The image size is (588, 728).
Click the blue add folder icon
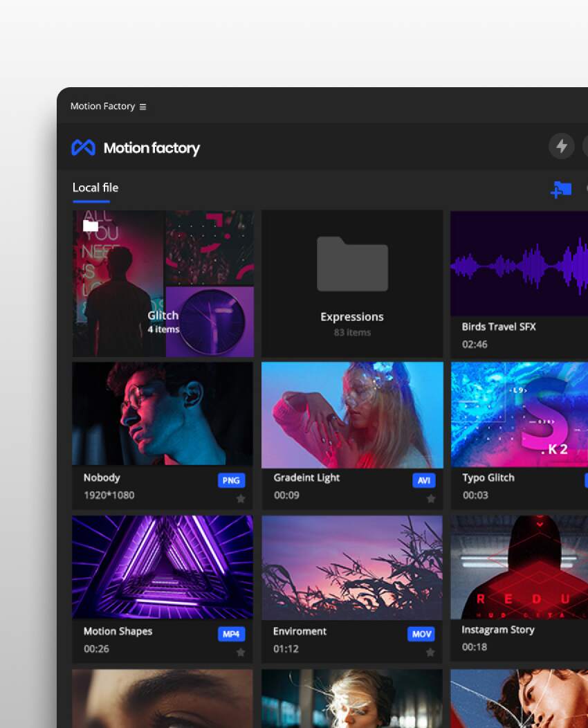(x=561, y=189)
